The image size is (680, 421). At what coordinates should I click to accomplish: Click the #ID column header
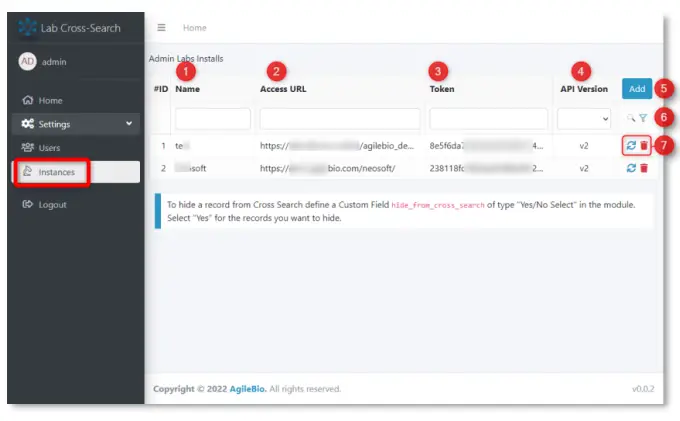pyautogui.click(x=161, y=89)
